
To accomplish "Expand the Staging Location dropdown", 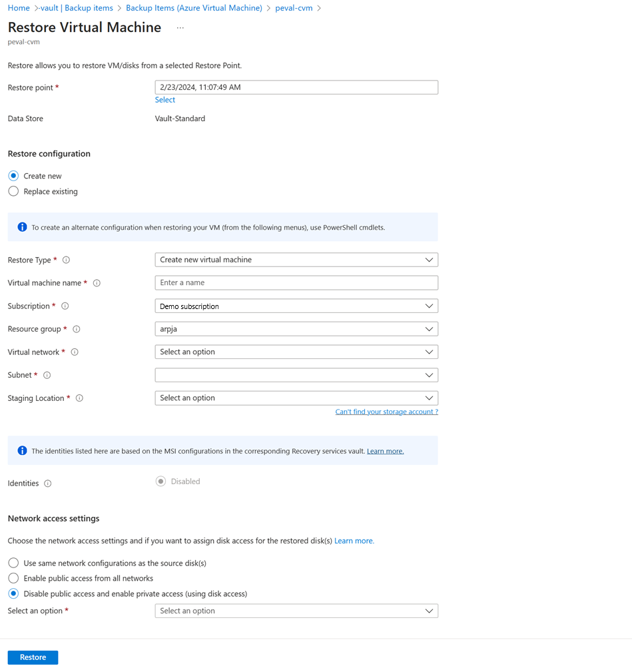I will click(296, 398).
